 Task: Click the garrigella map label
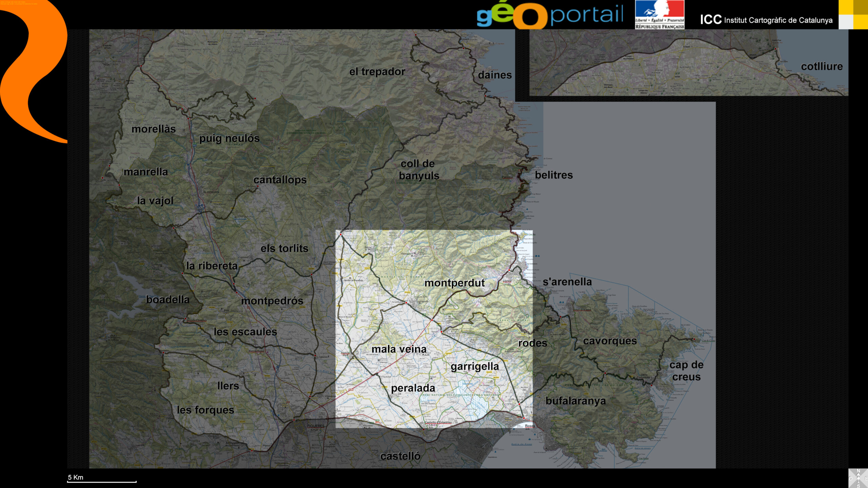pyautogui.click(x=474, y=366)
